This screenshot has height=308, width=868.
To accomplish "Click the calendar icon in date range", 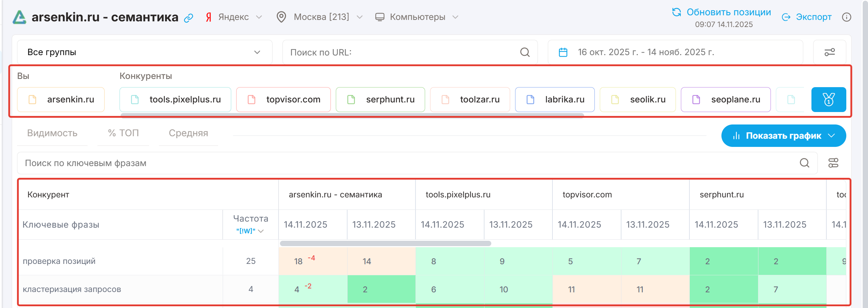I will 563,52.
